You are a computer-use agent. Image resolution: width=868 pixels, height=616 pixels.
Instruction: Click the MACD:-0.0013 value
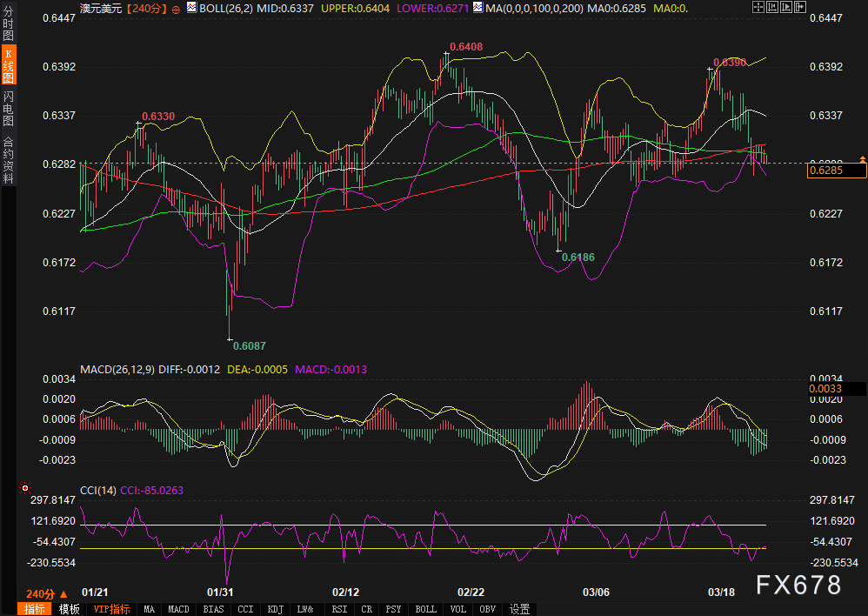click(x=331, y=369)
